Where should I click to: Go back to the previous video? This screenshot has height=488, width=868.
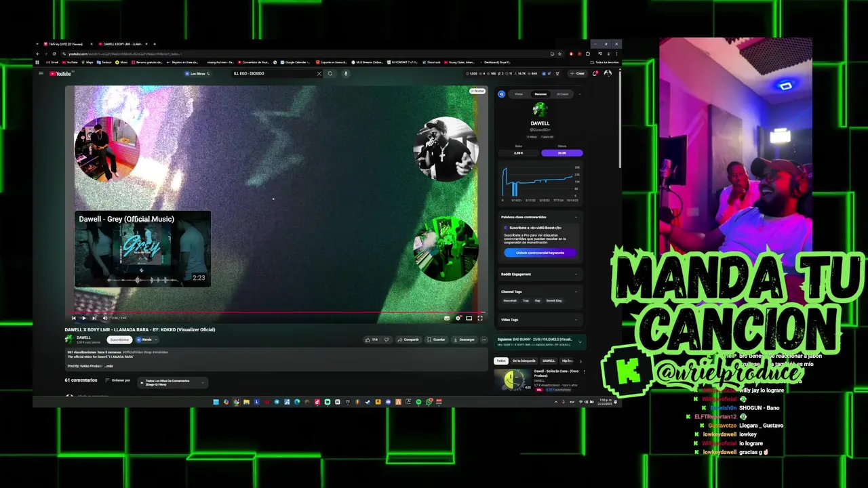[x=74, y=318]
